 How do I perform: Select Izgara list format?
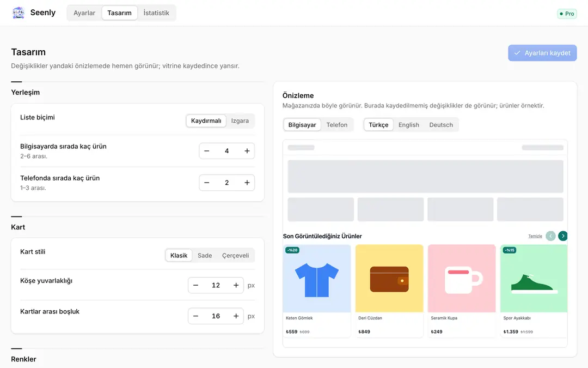point(240,121)
